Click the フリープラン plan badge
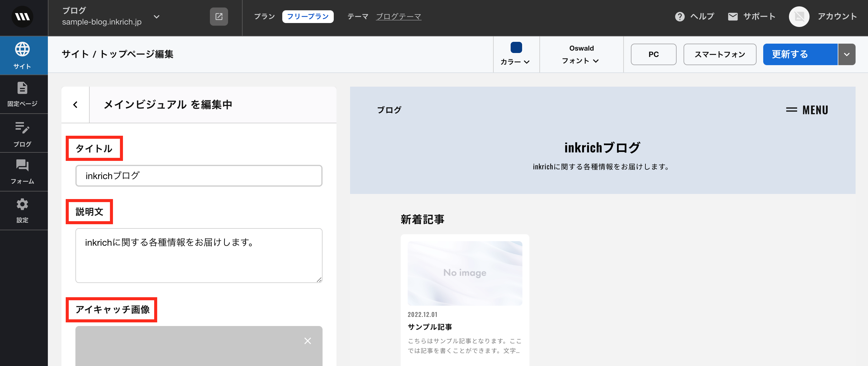This screenshot has height=366, width=868. click(x=308, y=17)
